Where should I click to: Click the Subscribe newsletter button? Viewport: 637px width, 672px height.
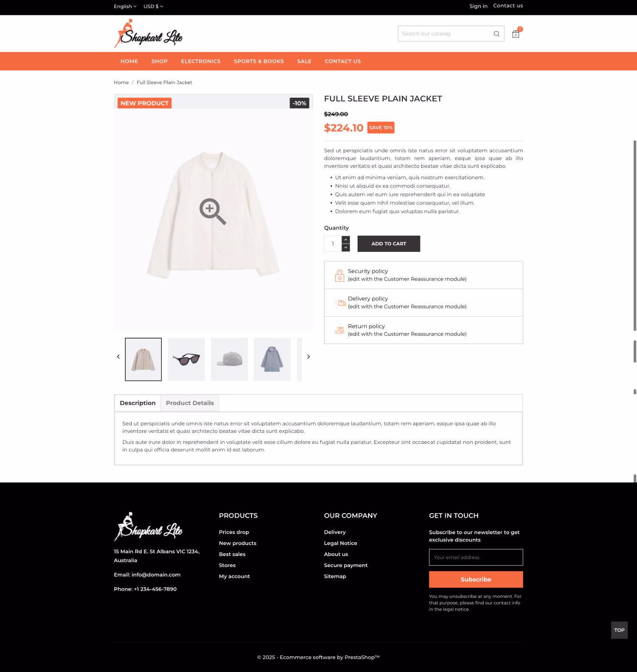[476, 579]
